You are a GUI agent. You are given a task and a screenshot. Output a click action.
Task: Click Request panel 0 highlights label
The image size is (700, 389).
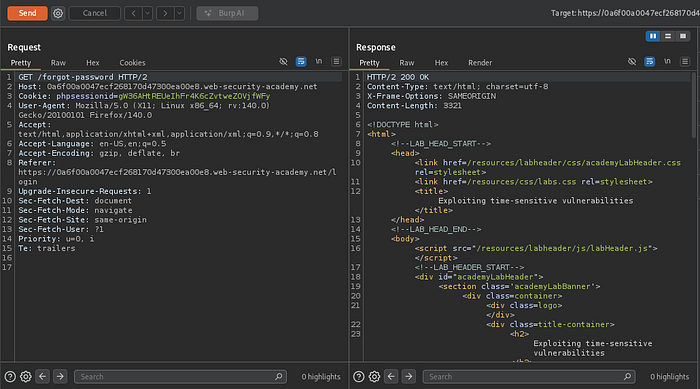click(x=321, y=376)
